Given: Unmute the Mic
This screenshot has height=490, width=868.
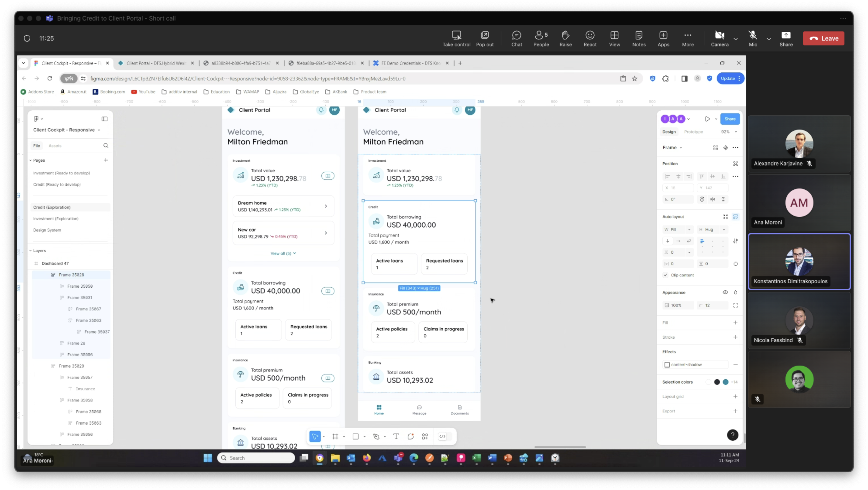Looking at the screenshot, I should [753, 38].
